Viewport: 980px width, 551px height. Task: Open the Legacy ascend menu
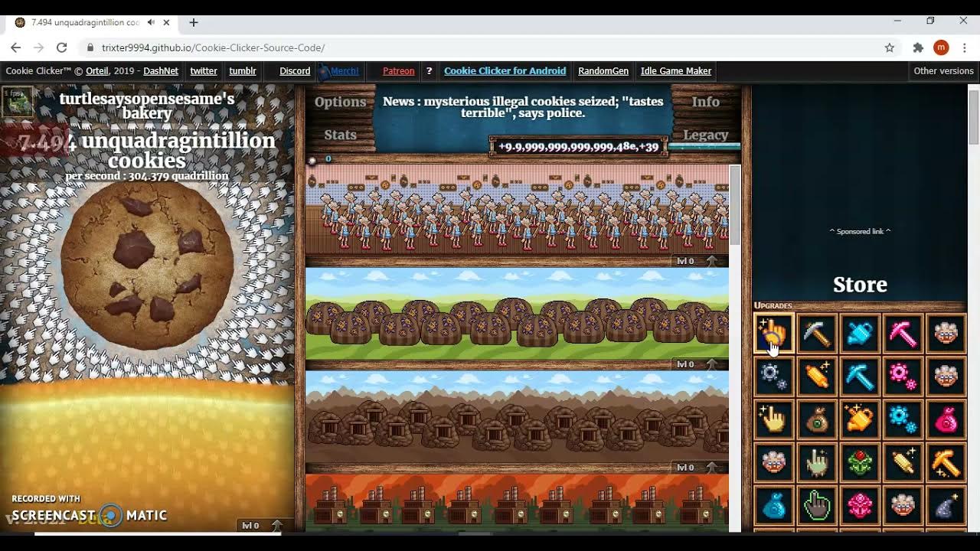point(705,135)
